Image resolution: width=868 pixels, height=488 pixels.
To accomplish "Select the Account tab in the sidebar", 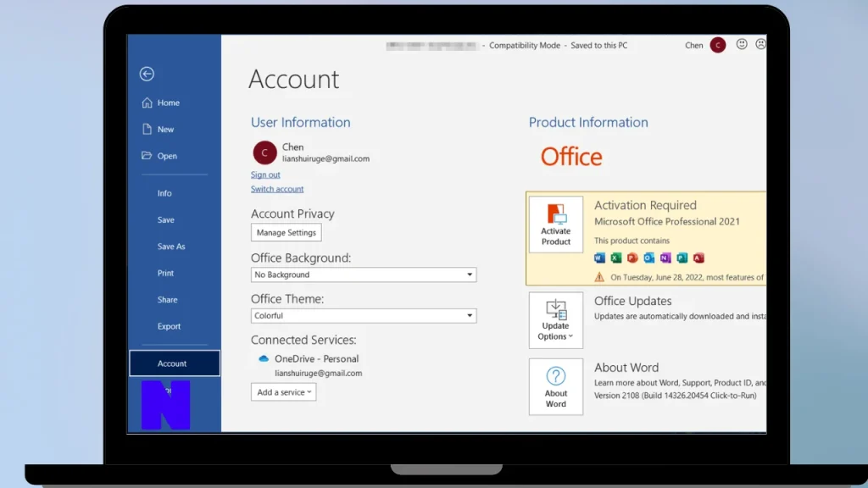I will [175, 363].
